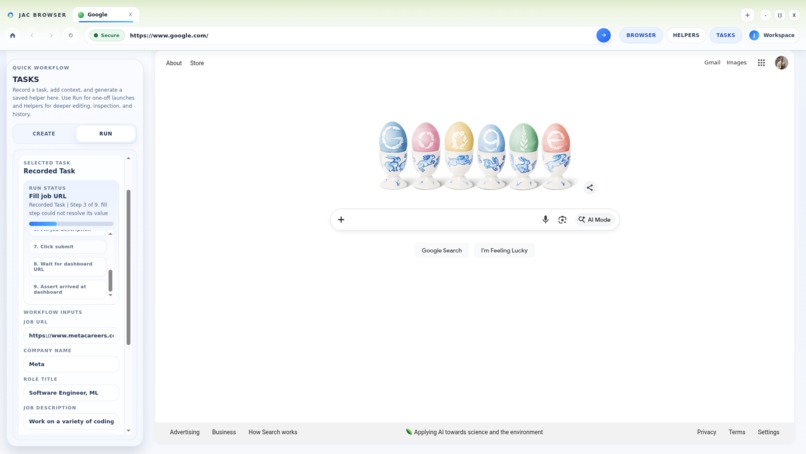806x454 pixels.
Task: Open the About link
Action: pos(174,63)
